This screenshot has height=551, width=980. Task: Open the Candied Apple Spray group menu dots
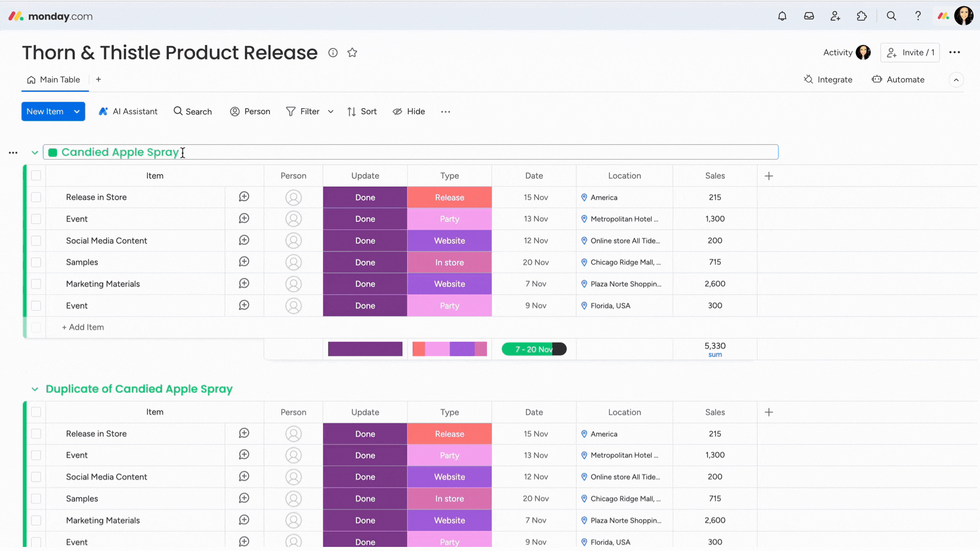point(13,153)
